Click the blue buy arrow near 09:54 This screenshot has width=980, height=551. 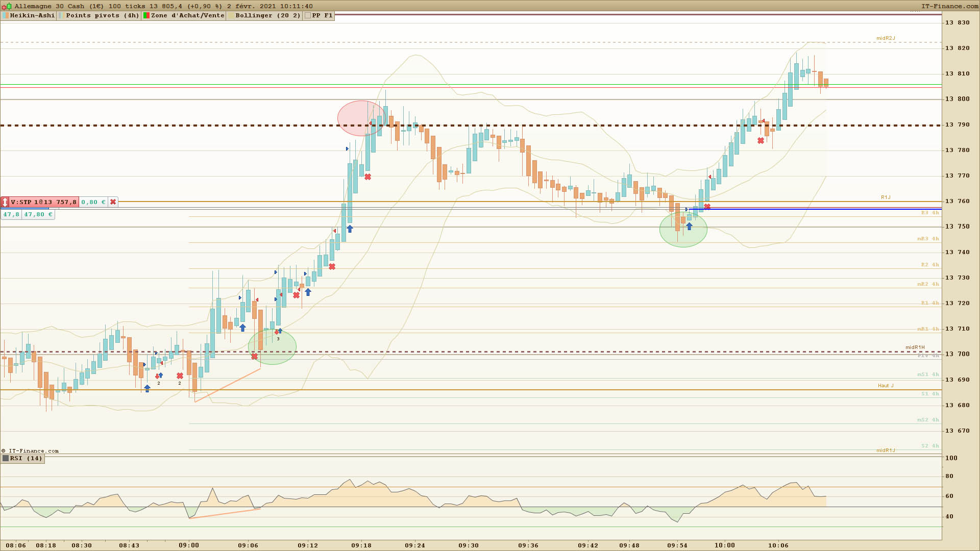pyautogui.click(x=689, y=227)
